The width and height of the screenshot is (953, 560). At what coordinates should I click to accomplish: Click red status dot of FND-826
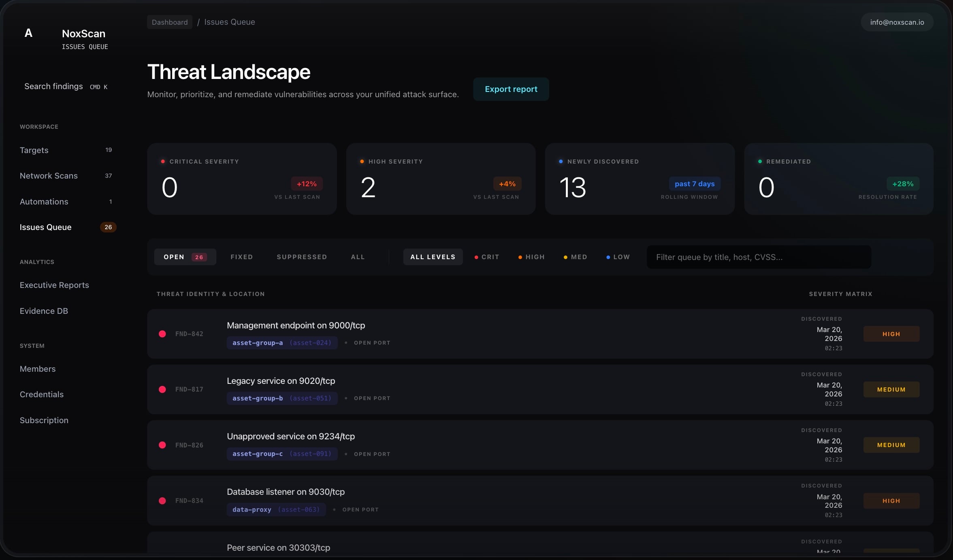click(162, 445)
